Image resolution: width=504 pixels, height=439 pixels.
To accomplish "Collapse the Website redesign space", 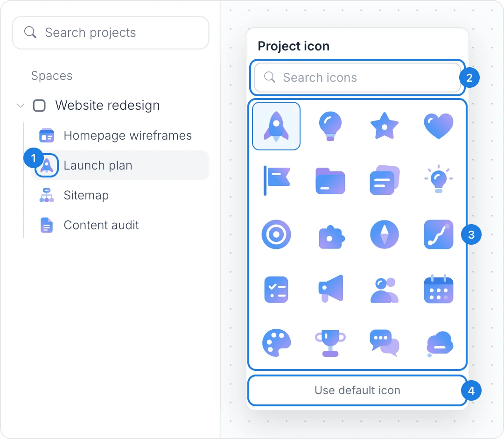I will [21, 106].
